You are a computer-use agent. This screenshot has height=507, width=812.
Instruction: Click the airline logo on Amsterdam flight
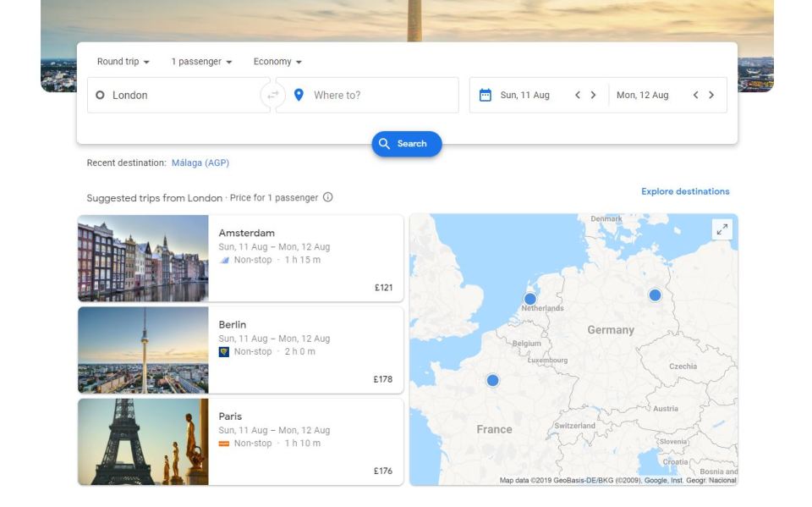tap(223, 260)
